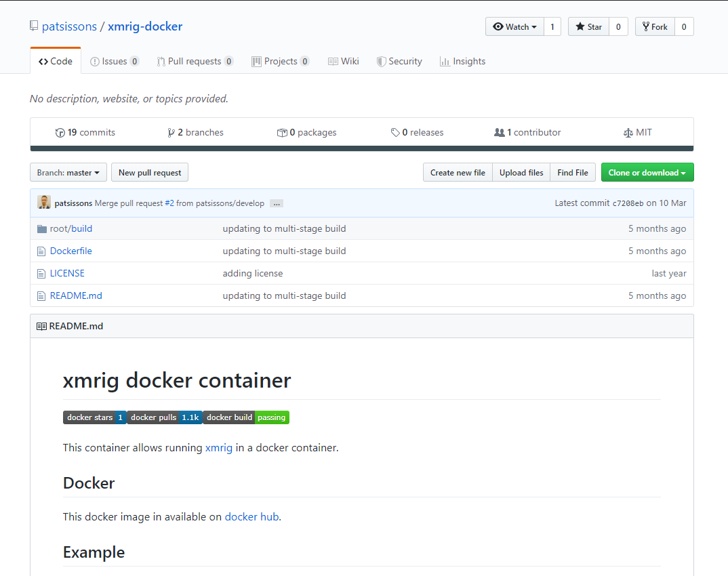
Task: Open the Insights tab
Action: tap(462, 61)
